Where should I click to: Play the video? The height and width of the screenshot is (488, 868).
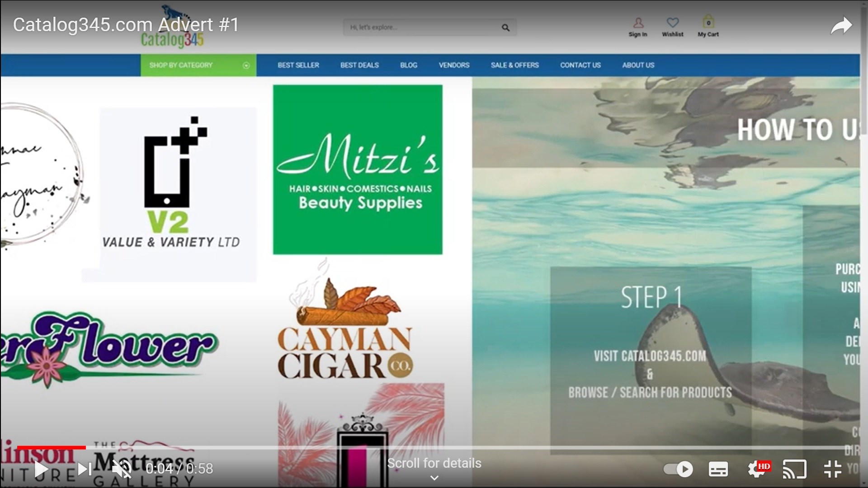pos(41,469)
